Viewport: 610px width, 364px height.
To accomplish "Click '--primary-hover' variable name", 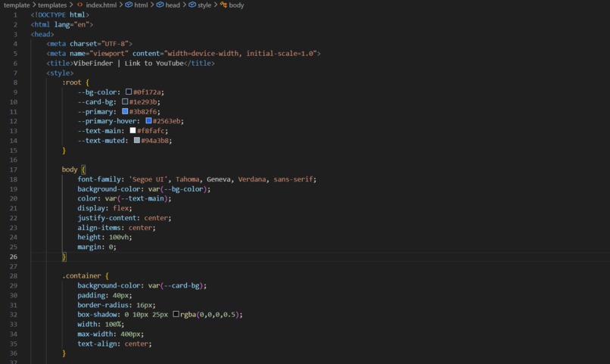I will [107, 121].
